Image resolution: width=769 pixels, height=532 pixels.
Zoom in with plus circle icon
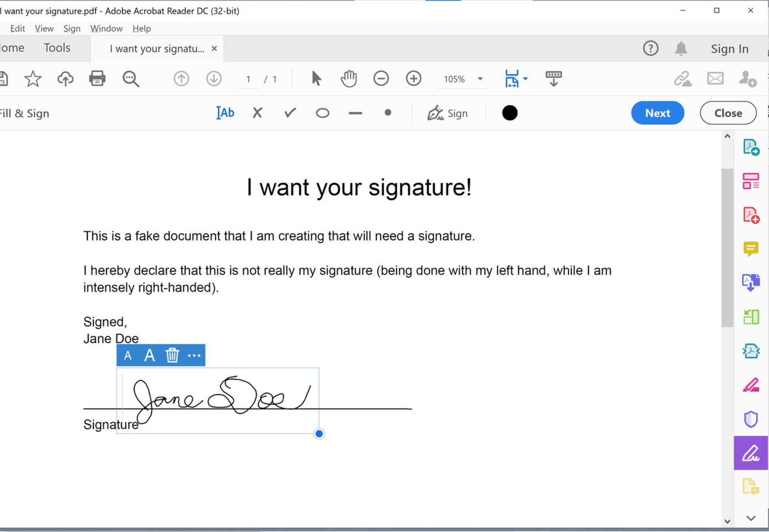pyautogui.click(x=413, y=78)
